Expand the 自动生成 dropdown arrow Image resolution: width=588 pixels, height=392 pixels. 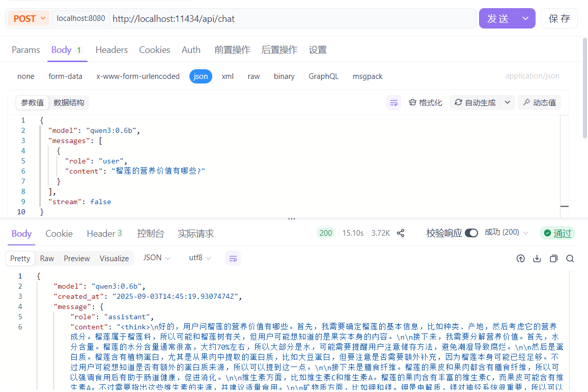[x=508, y=103]
